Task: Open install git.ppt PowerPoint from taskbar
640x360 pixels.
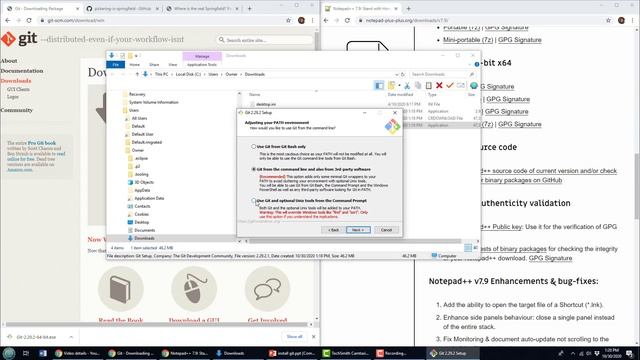Action: pyautogui.click(x=291, y=353)
